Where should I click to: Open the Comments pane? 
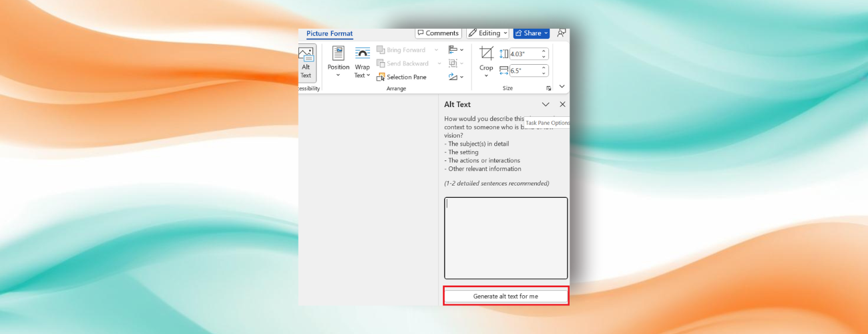tap(438, 33)
